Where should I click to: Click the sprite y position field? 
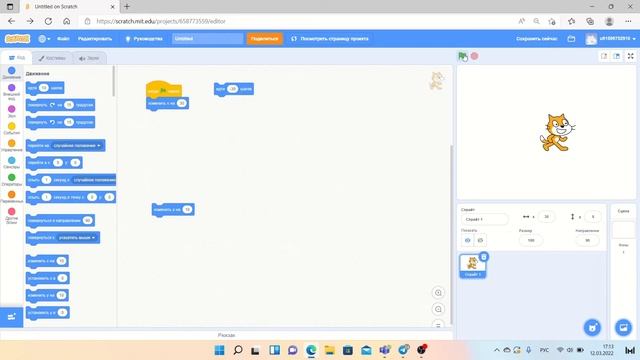tap(593, 217)
